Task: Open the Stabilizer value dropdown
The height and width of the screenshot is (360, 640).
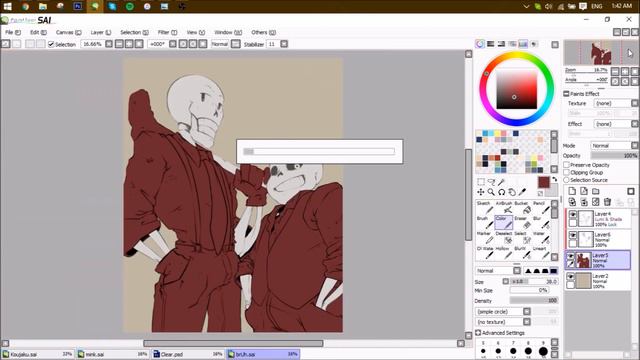Action: click(x=284, y=44)
